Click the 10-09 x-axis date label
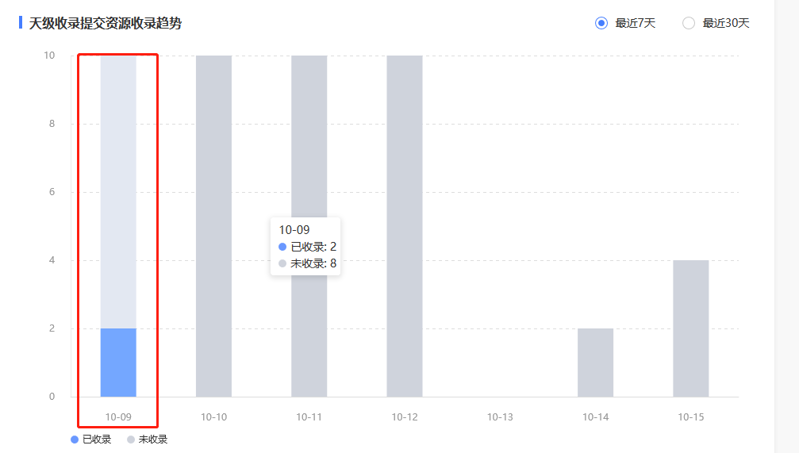Screen dimensions: 799x453 tap(118, 416)
